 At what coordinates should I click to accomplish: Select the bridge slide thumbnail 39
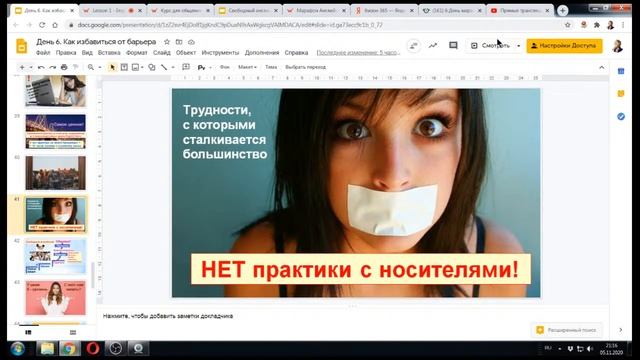coord(56,131)
